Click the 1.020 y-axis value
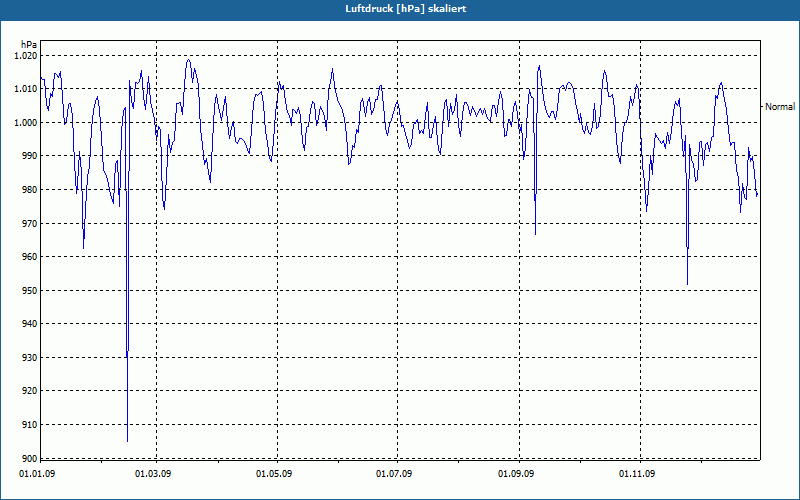 [x=26, y=56]
